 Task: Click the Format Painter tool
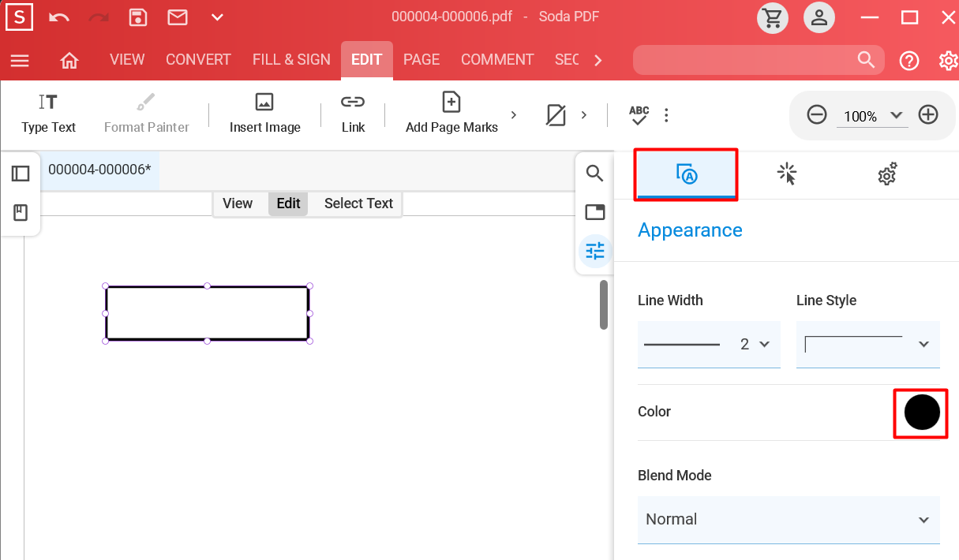coord(147,114)
